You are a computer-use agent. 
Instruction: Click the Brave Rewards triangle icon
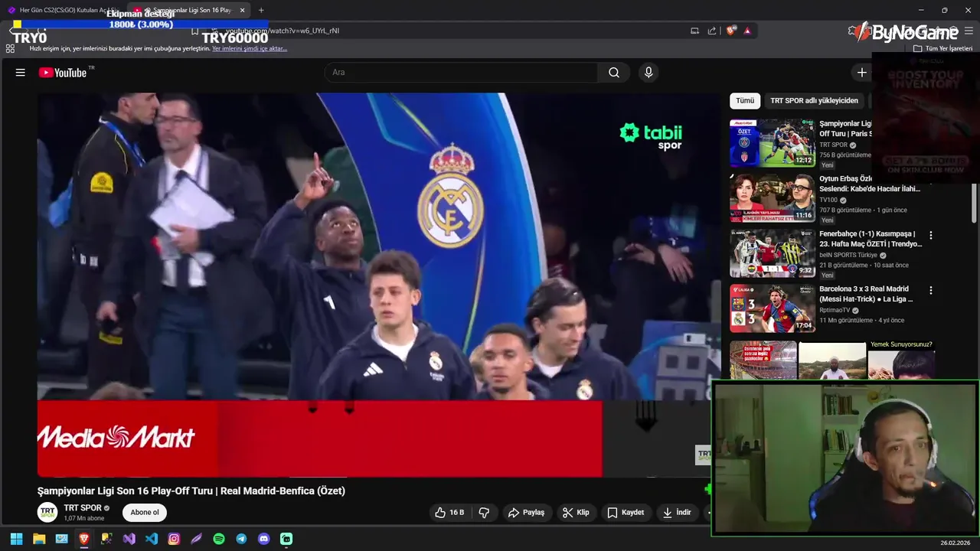click(x=747, y=31)
